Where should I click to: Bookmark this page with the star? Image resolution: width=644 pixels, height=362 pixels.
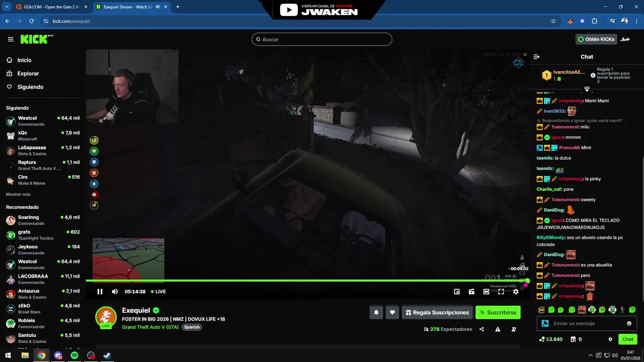pos(553,21)
